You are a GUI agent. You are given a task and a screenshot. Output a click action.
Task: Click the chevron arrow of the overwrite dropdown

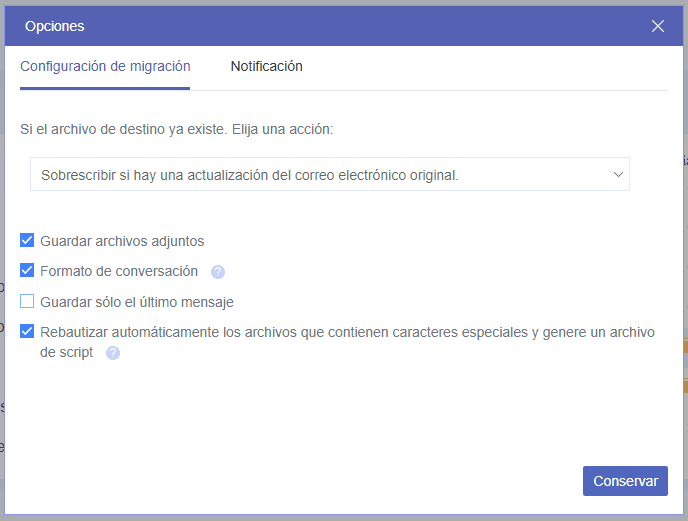pyautogui.click(x=617, y=174)
